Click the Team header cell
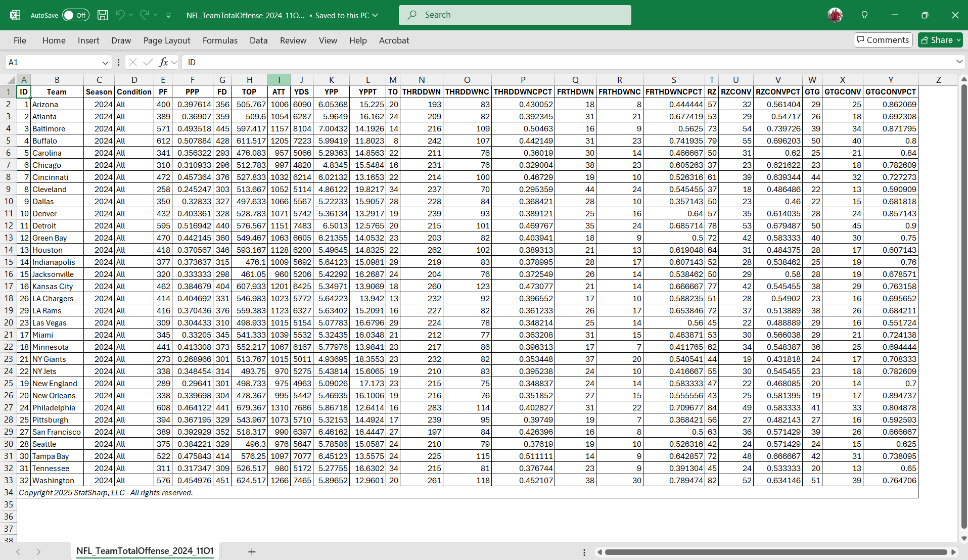This screenshot has height=560, width=968. pyautogui.click(x=57, y=92)
